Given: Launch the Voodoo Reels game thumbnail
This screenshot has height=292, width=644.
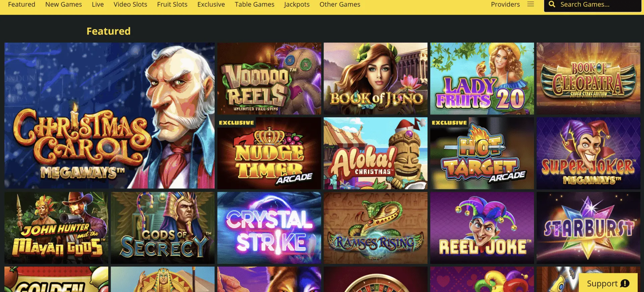Looking at the screenshot, I should pyautogui.click(x=269, y=79).
